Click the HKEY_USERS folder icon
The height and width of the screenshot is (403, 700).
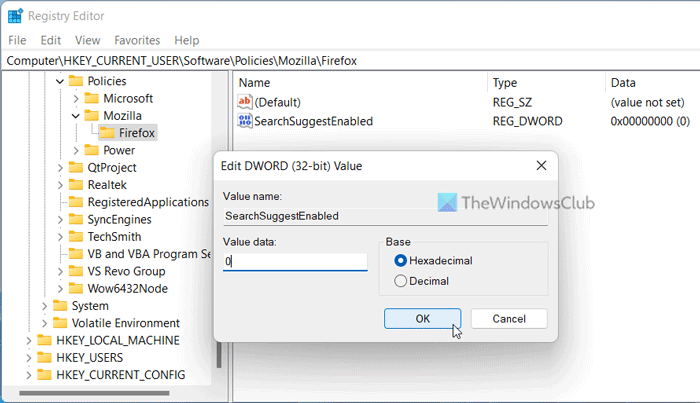[x=44, y=357]
